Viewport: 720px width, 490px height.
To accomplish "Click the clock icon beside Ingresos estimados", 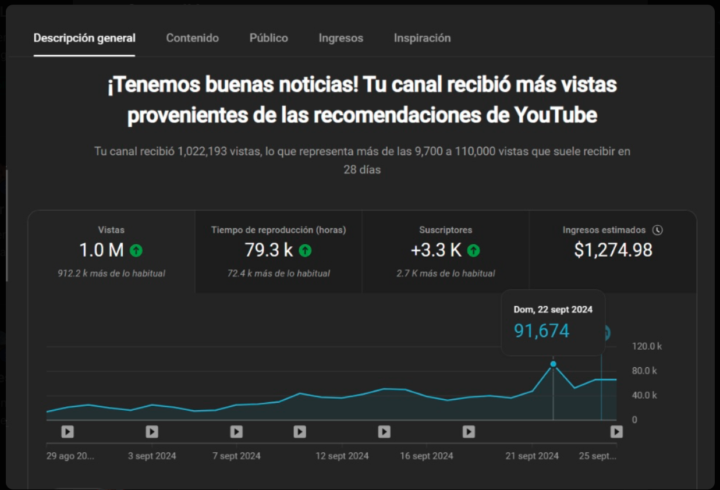I will click(658, 230).
